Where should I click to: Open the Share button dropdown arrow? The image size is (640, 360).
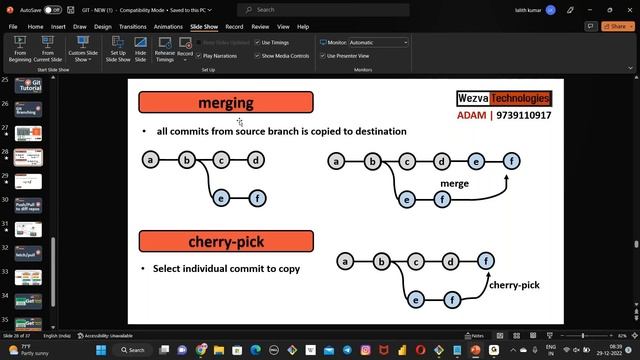click(x=631, y=27)
